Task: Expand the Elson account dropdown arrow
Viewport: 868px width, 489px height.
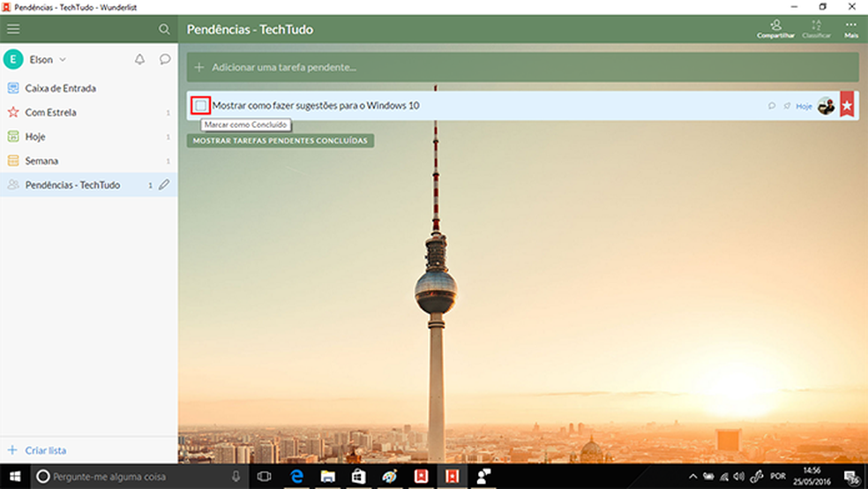Action: coord(63,59)
